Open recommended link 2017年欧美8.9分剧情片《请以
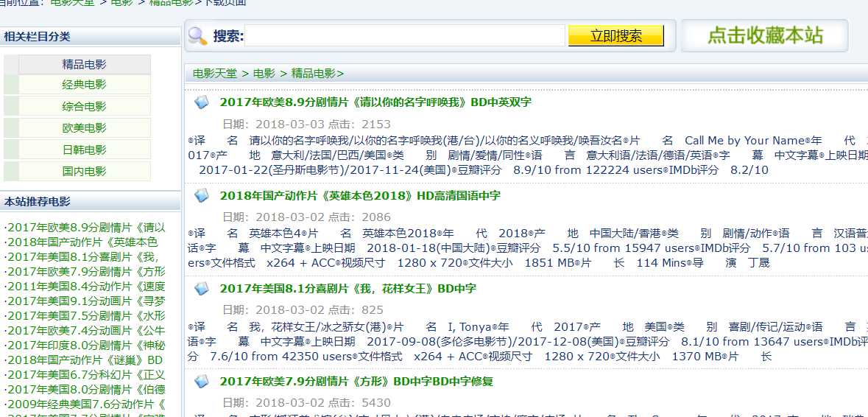Viewport: 868px width, 417px height. (85, 227)
